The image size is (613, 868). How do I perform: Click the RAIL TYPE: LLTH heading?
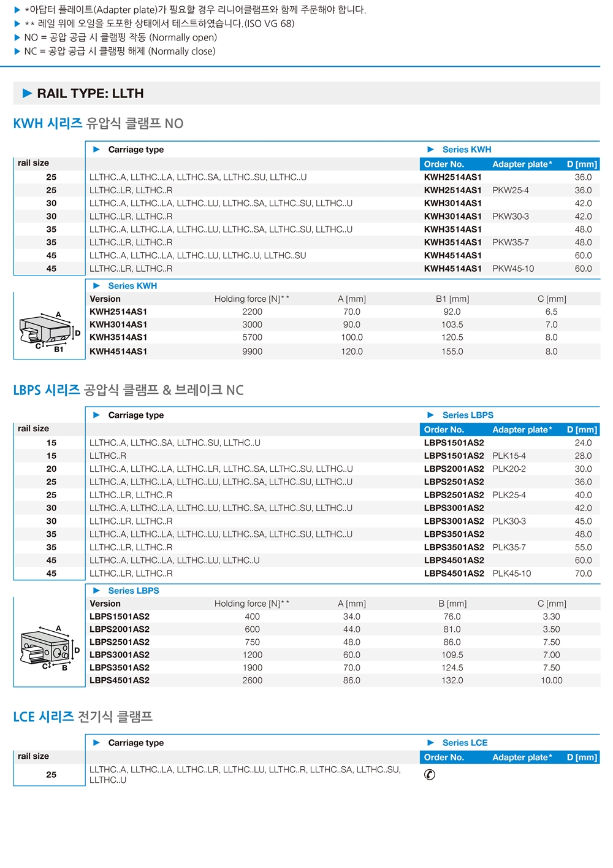[x=90, y=93]
